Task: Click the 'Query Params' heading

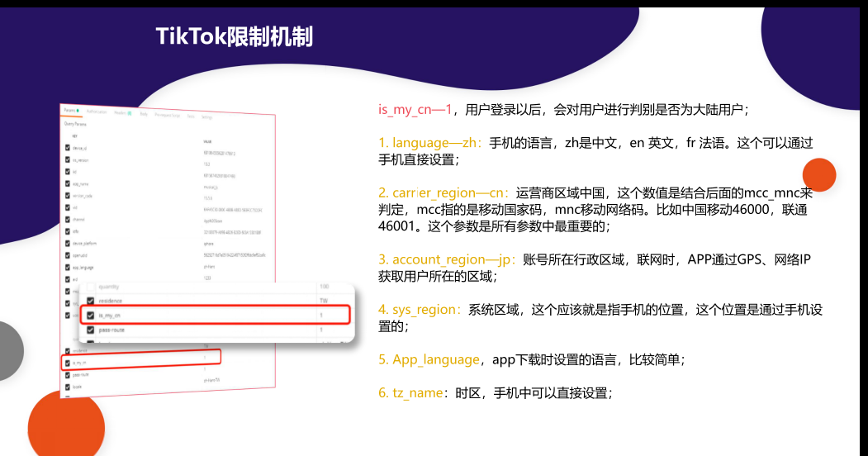Action: pos(75,124)
